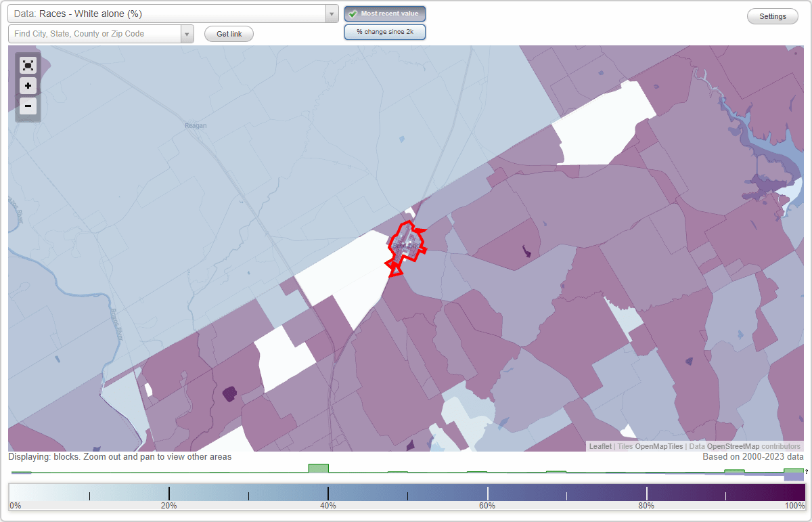Switch to % change since 2k view
812x522 pixels.
click(x=384, y=31)
